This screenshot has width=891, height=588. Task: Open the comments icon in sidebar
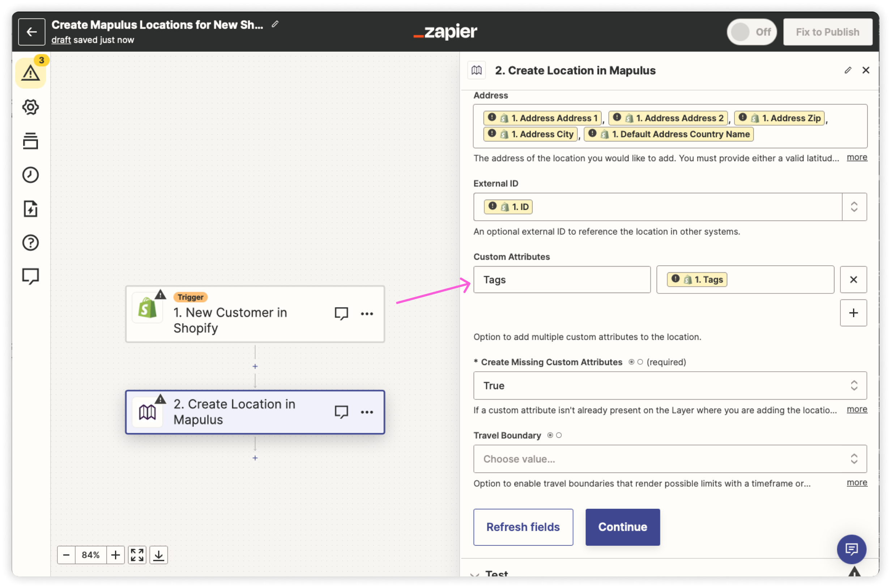click(30, 277)
